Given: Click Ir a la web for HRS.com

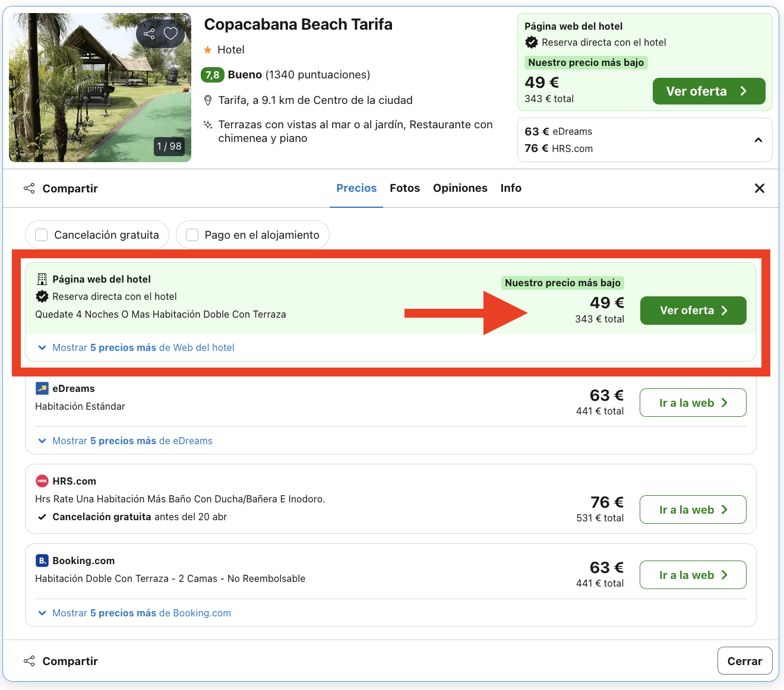Looking at the screenshot, I should pyautogui.click(x=693, y=509).
